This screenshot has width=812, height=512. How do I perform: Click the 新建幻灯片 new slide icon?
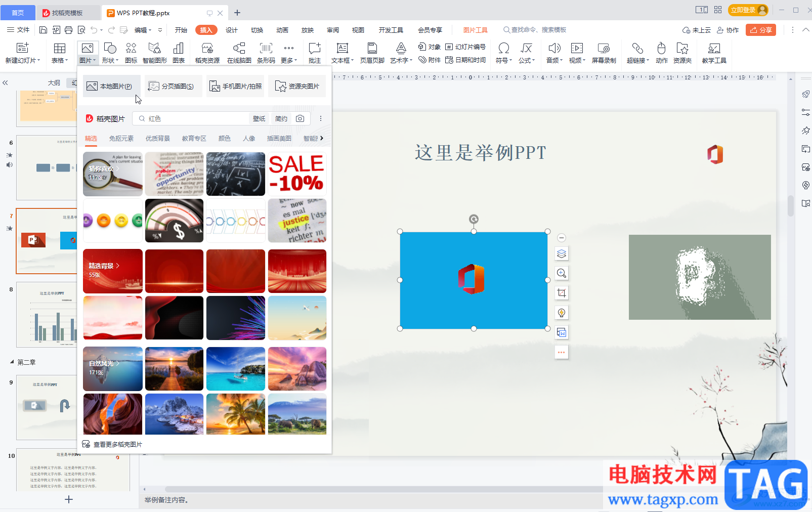(22, 48)
